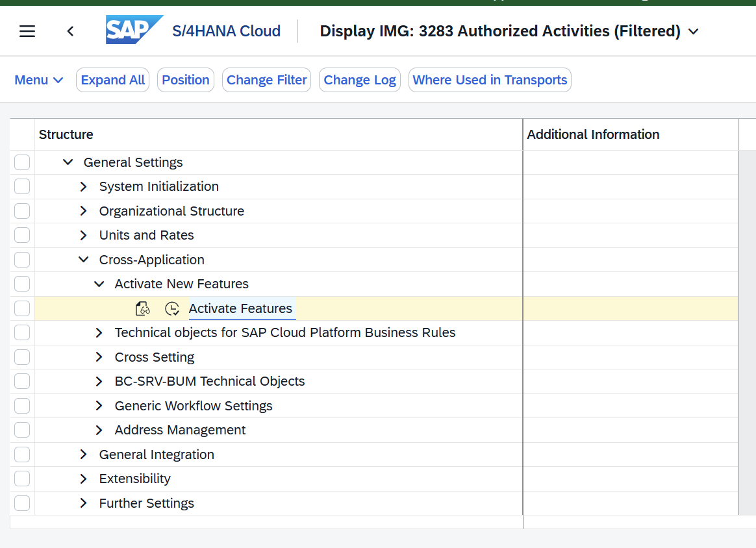Click the Change Filter button
The height and width of the screenshot is (548, 756).
267,80
